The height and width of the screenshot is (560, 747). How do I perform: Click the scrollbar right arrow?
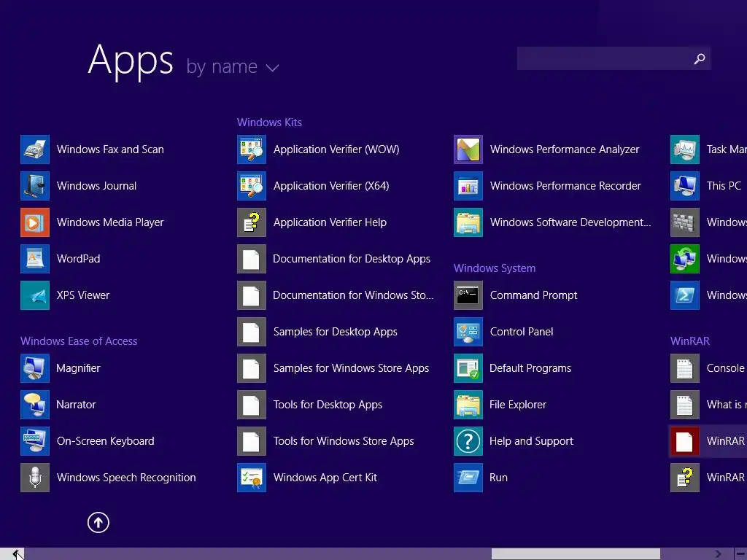tap(719, 554)
